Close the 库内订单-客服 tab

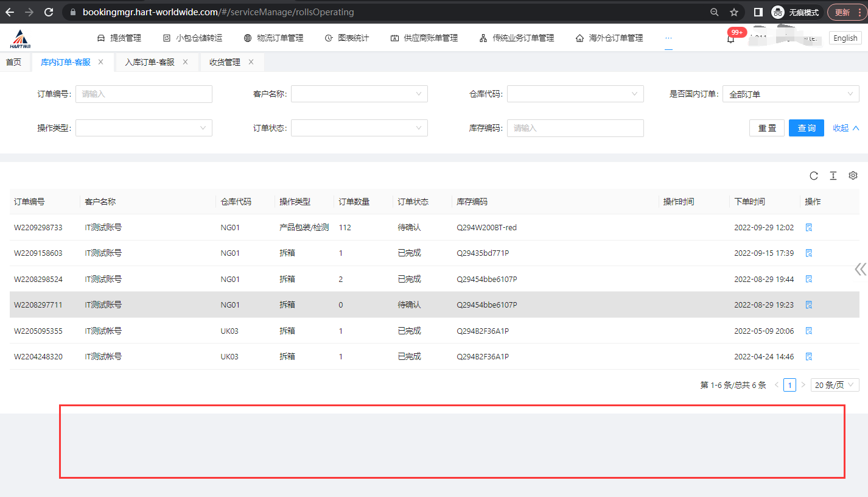[101, 62]
